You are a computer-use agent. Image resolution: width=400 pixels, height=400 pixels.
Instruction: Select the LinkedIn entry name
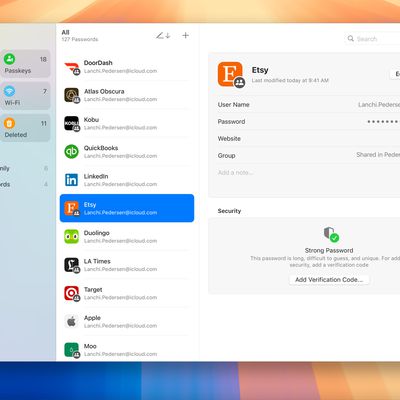pyautogui.click(x=96, y=176)
